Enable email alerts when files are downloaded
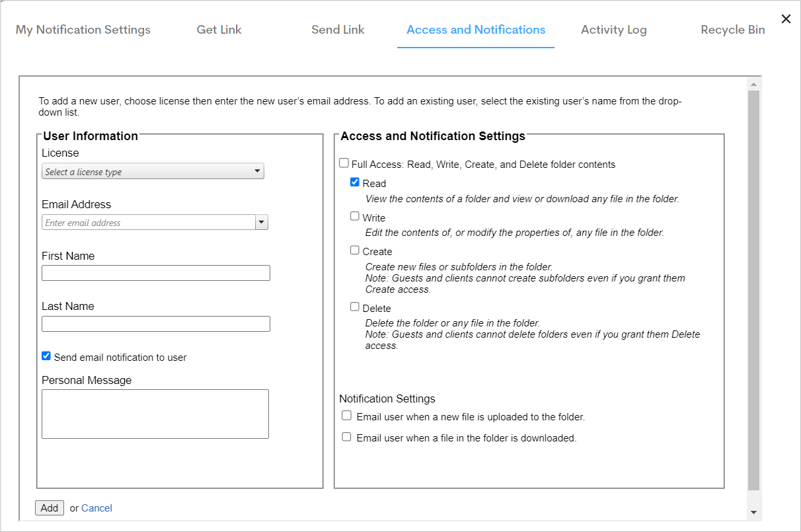Viewport: 801px width, 532px height. tap(346, 436)
